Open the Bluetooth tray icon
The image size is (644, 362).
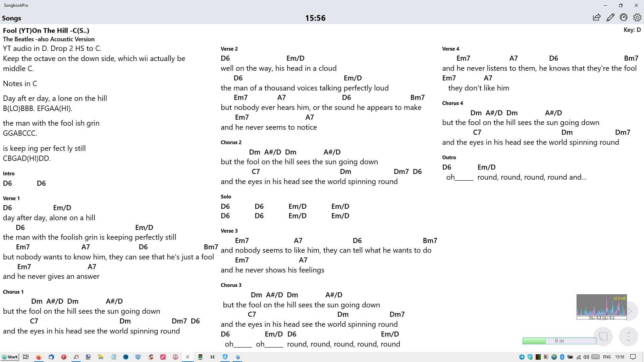click(562, 357)
